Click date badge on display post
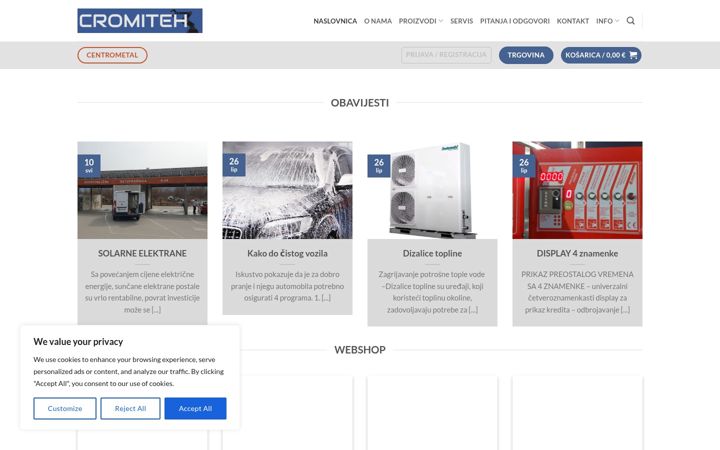 point(524,166)
